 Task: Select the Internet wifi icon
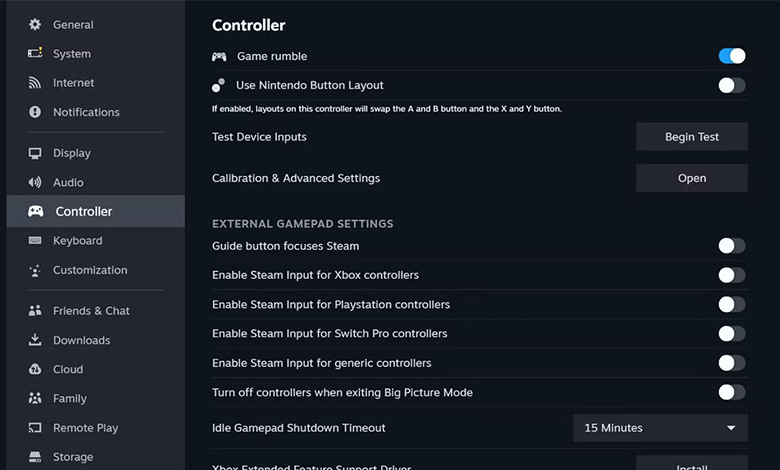click(x=35, y=83)
